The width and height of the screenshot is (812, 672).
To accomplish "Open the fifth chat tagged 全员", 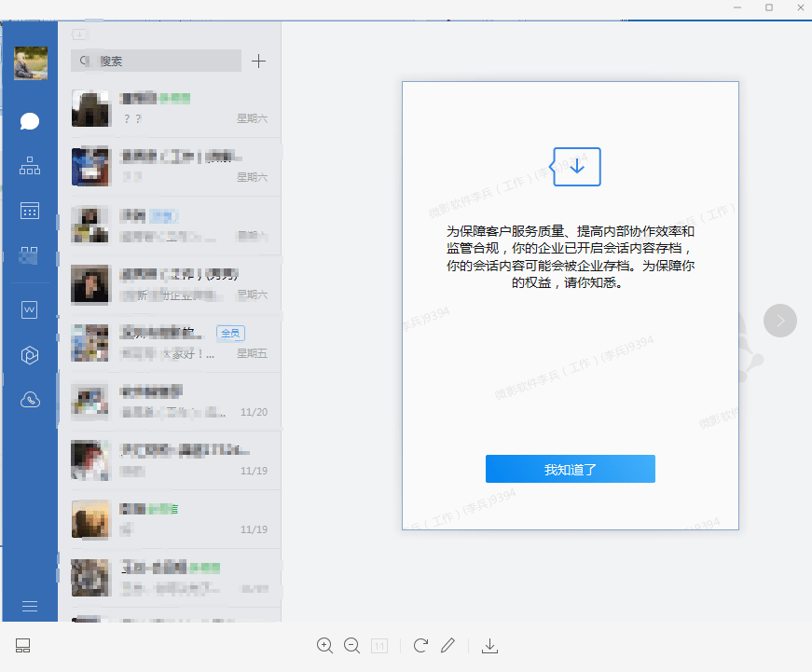I will (170, 343).
